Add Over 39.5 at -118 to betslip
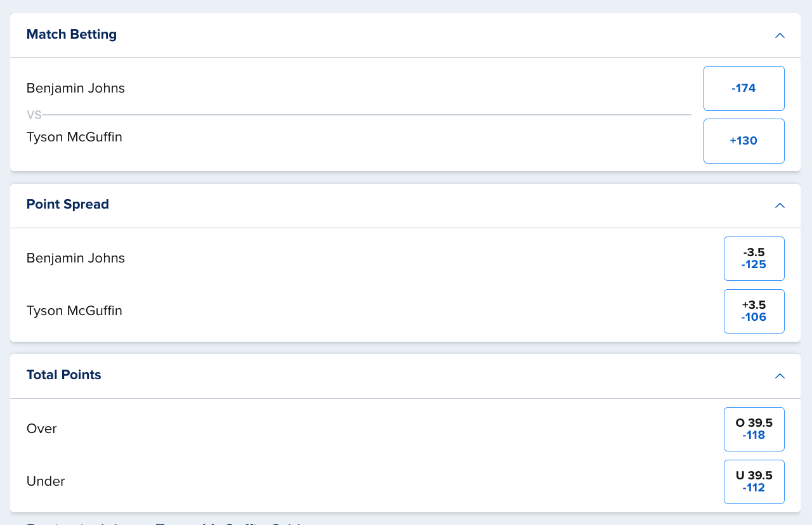 click(754, 429)
